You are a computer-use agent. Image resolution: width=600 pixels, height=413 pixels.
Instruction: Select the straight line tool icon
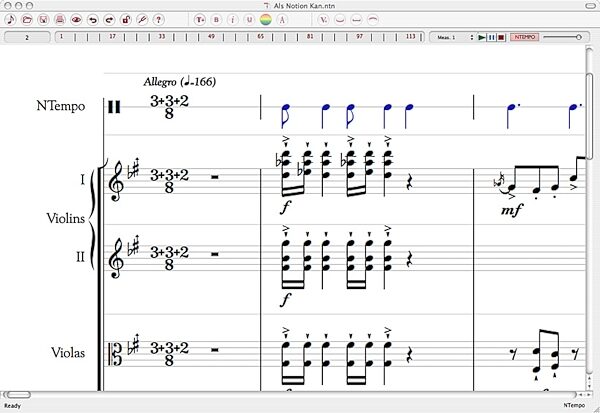(x=357, y=20)
